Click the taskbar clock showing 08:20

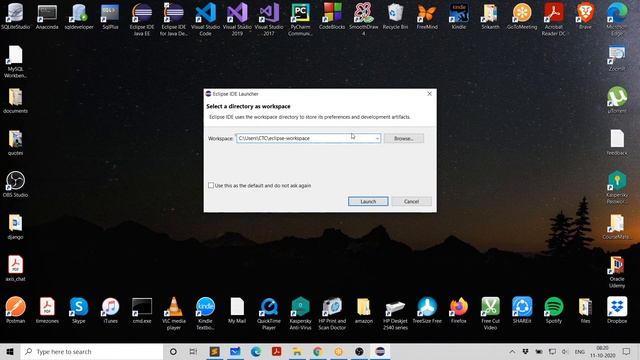pos(602,351)
